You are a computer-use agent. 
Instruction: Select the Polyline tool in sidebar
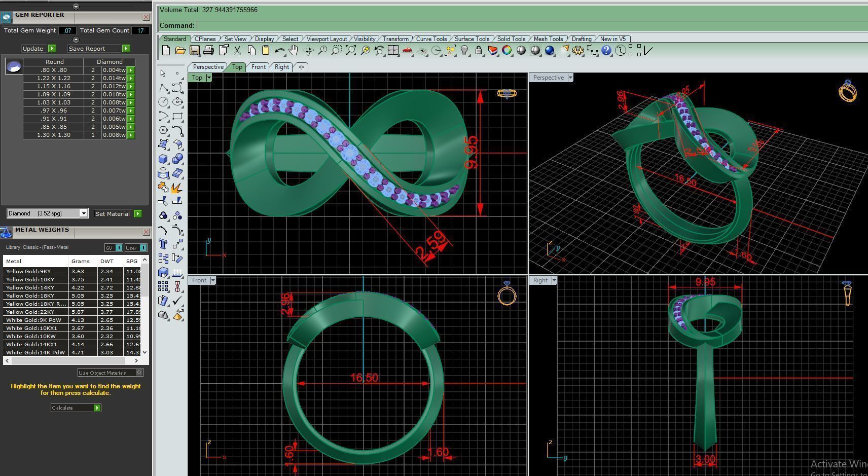pos(163,88)
